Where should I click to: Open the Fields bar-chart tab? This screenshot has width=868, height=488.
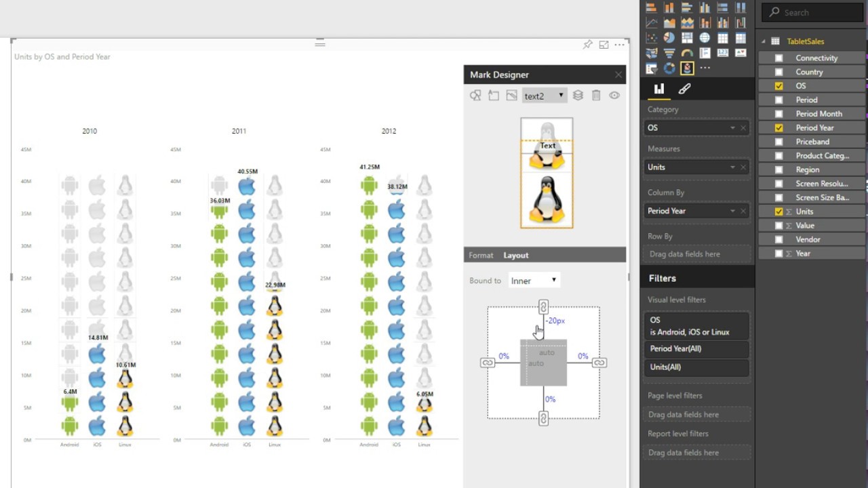658,89
